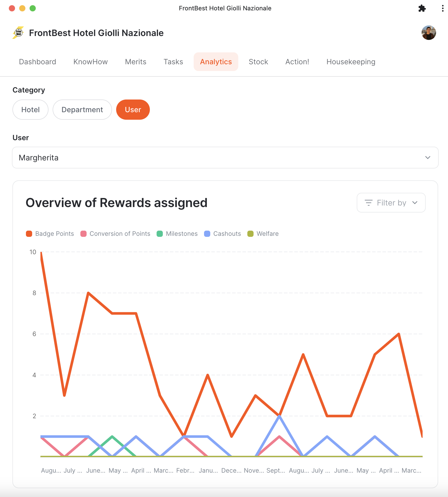Click the Cashouts blue legend swatch
This screenshot has height=497, width=448.
[x=207, y=234]
